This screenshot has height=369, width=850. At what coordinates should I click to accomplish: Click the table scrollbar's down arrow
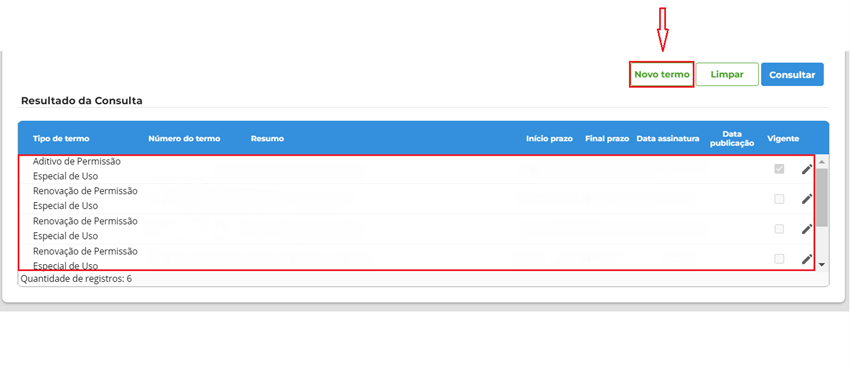(822, 264)
